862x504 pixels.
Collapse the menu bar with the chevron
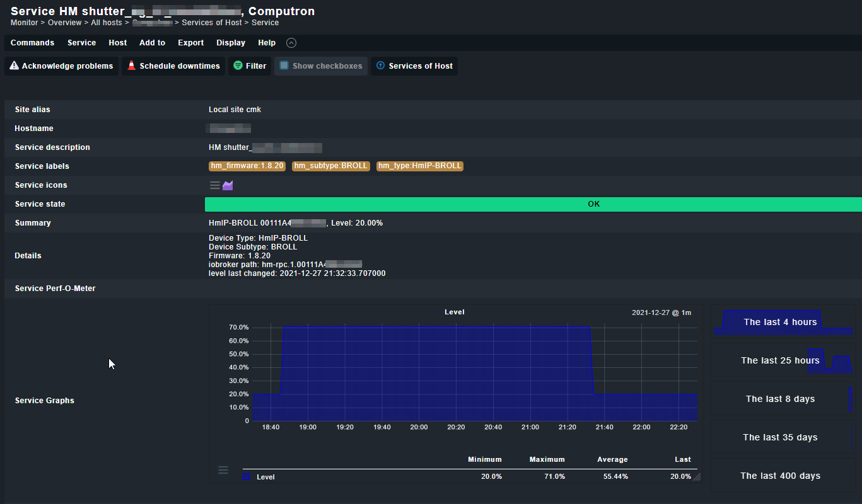(x=291, y=43)
